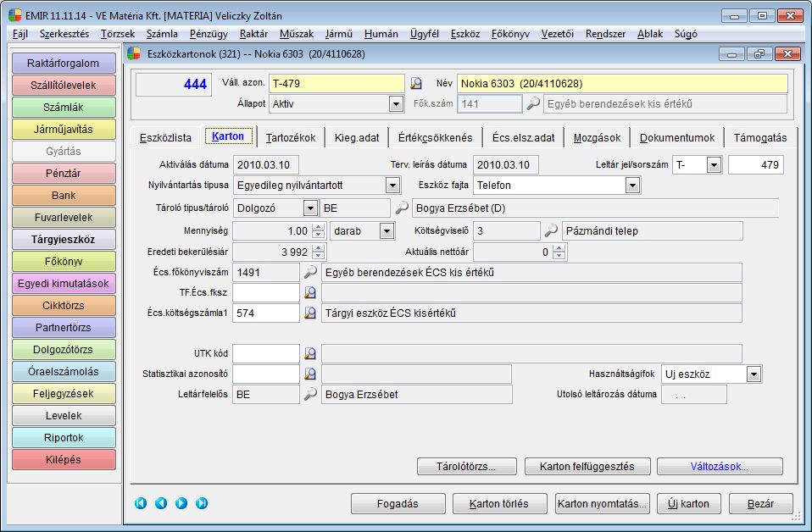
Task: Open Támogatás tab
Action: coord(760,137)
